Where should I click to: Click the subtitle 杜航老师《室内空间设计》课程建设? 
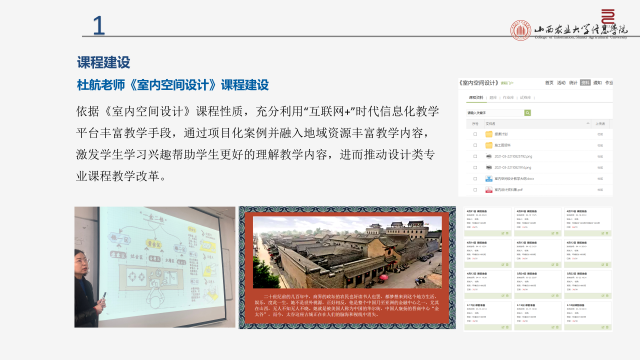click(173, 85)
